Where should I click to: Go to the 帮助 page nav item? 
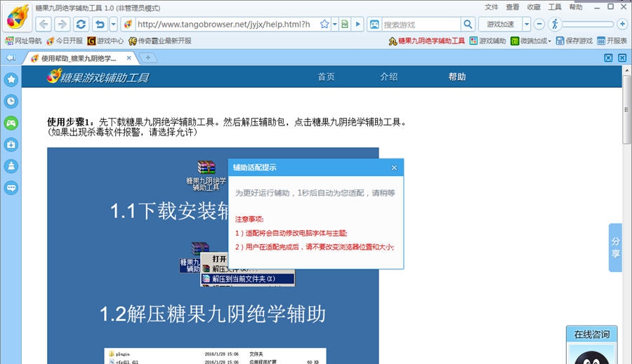click(x=457, y=76)
